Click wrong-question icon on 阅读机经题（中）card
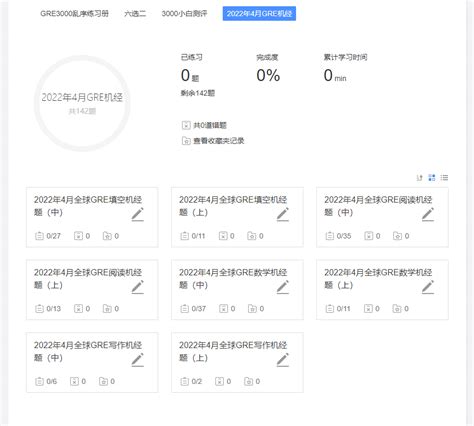The width and height of the screenshot is (474, 426). pyautogui.click(x=369, y=236)
